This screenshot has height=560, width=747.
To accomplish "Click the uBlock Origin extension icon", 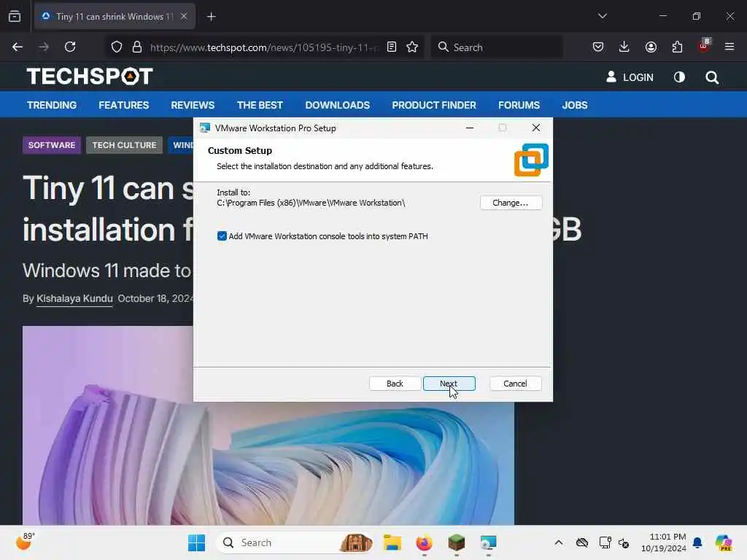I will pos(704,46).
